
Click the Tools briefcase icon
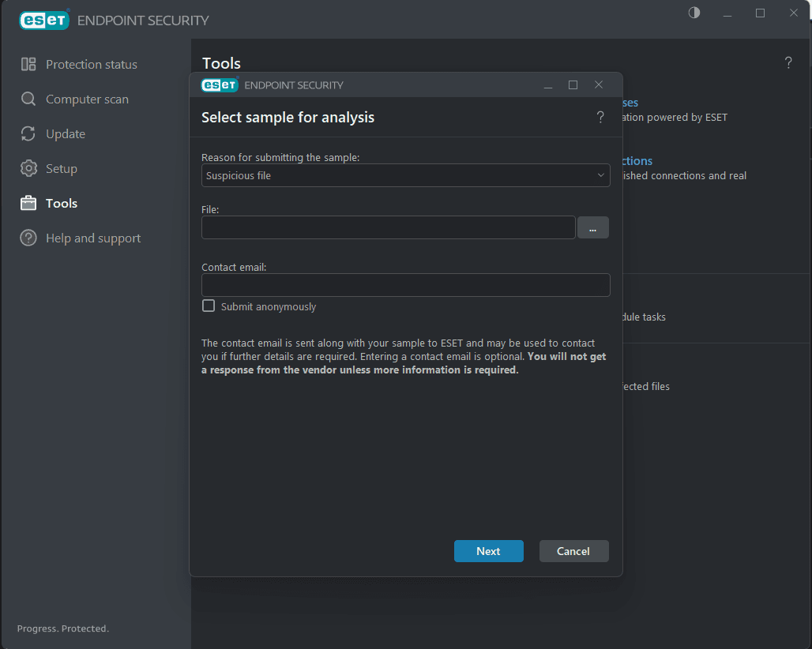[x=28, y=203]
